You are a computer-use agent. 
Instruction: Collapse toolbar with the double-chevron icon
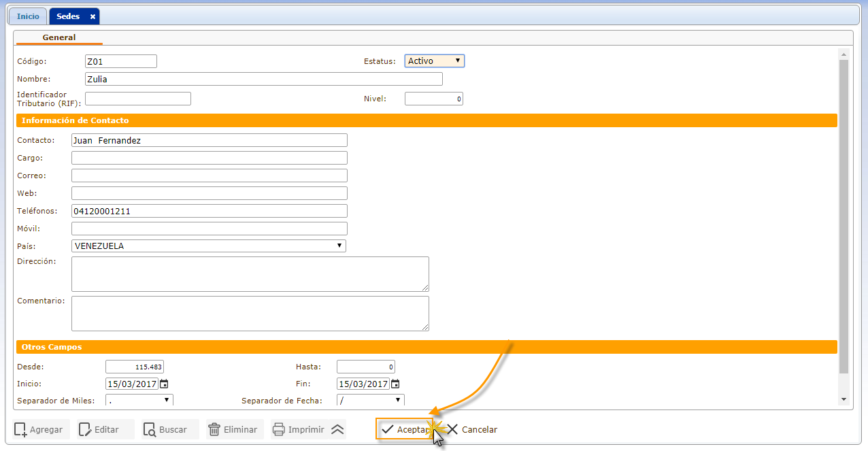[338, 429]
